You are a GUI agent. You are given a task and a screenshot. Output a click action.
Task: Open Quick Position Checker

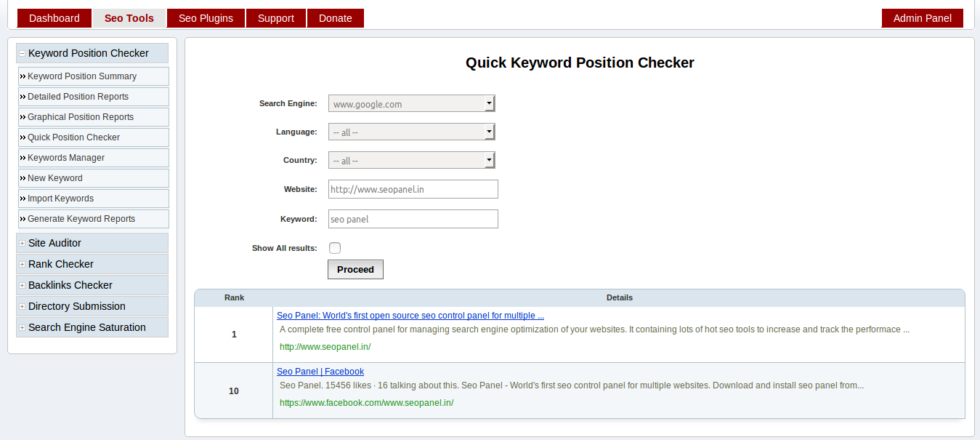coord(94,137)
